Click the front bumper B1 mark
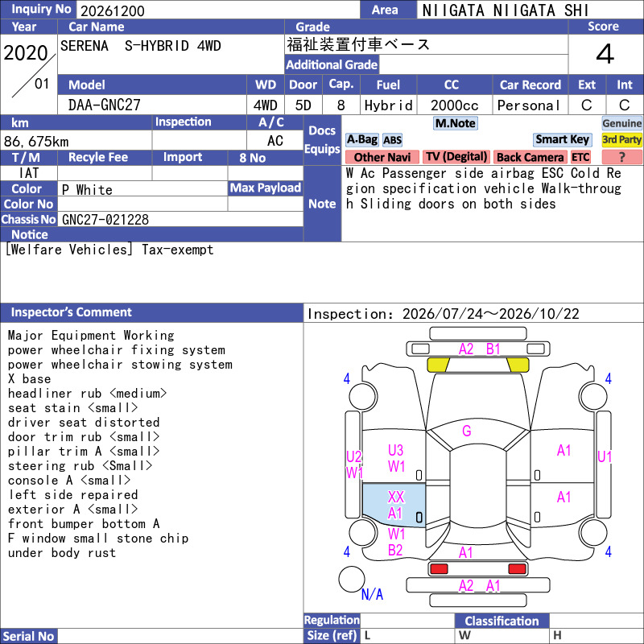 tap(493, 349)
